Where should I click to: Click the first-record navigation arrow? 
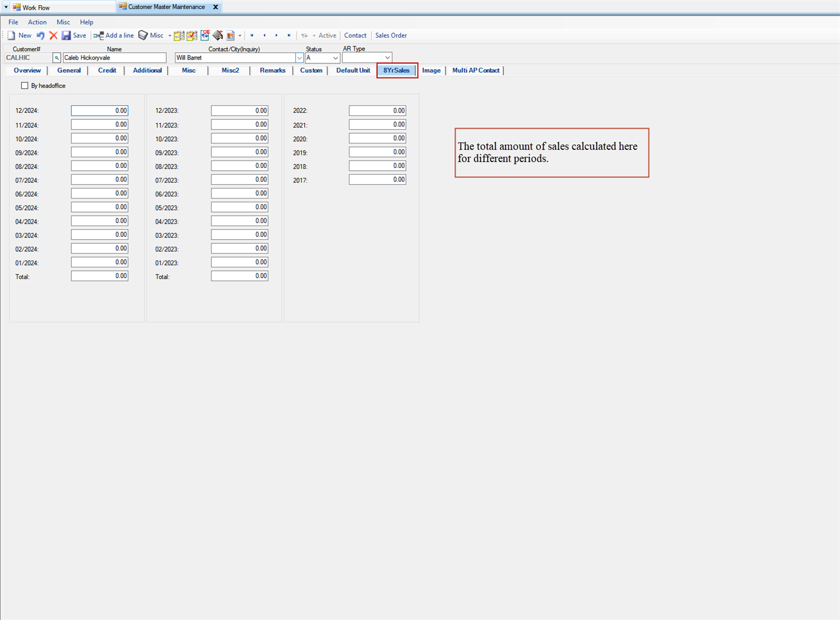[252, 35]
